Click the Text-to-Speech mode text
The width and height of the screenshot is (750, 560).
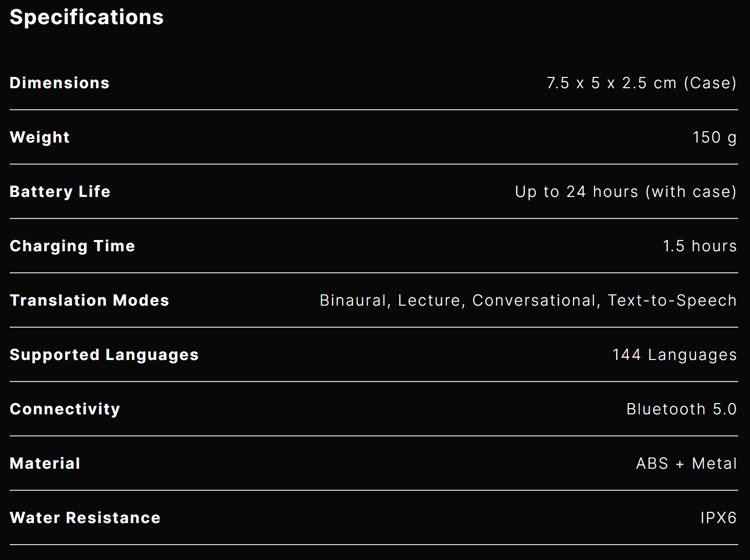(672, 301)
